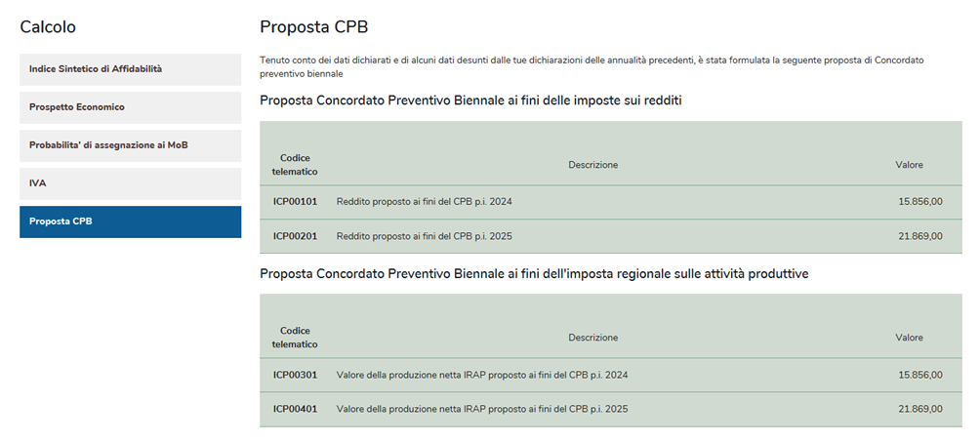
Task: Click IRAP 2025 value 21.869,00
Action: pyautogui.click(x=919, y=409)
